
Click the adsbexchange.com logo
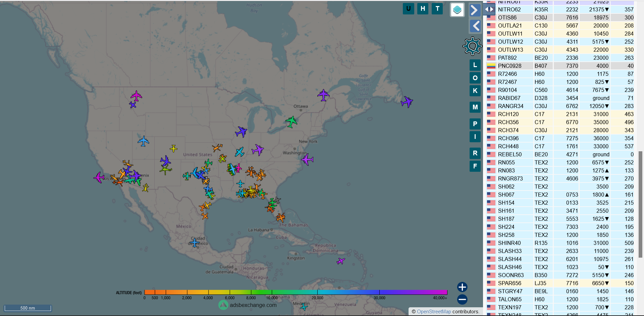[248, 305]
